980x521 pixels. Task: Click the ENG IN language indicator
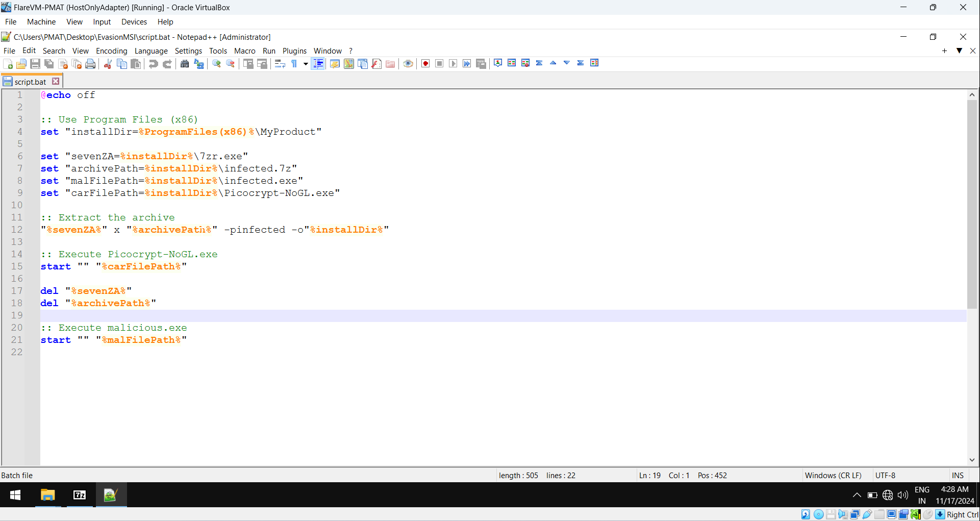coord(922,495)
